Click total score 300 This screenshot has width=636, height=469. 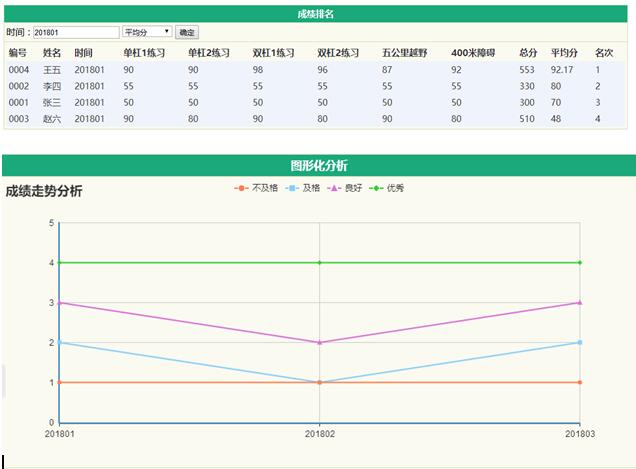527,102
